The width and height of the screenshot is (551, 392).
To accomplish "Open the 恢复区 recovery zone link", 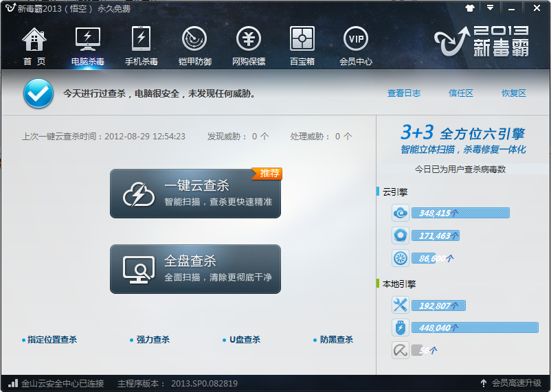I will (x=514, y=93).
